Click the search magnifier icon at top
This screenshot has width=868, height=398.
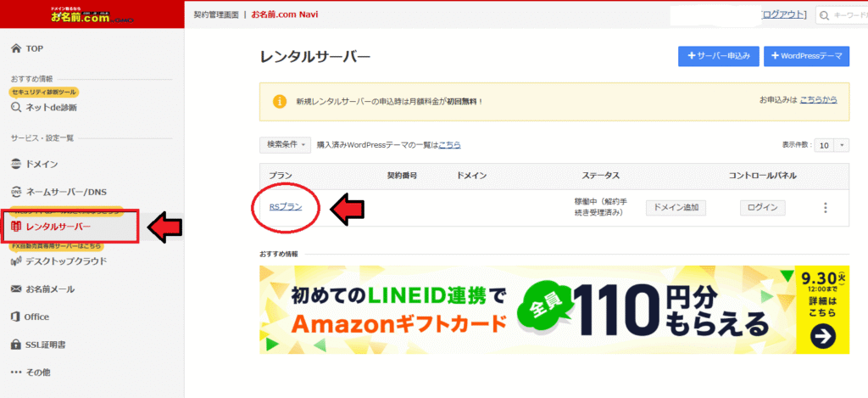click(825, 15)
